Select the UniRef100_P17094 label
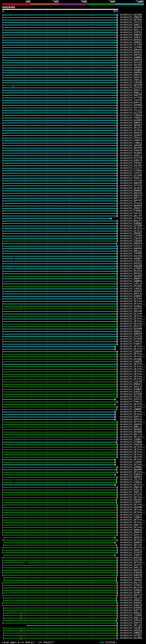 (131, 45)
